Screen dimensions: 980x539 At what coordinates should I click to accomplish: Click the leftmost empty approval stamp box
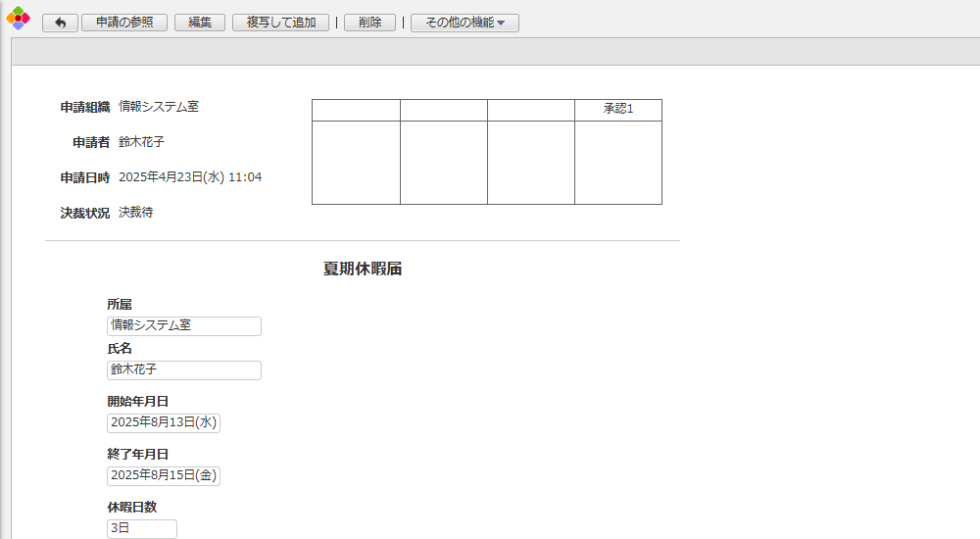tap(356, 163)
